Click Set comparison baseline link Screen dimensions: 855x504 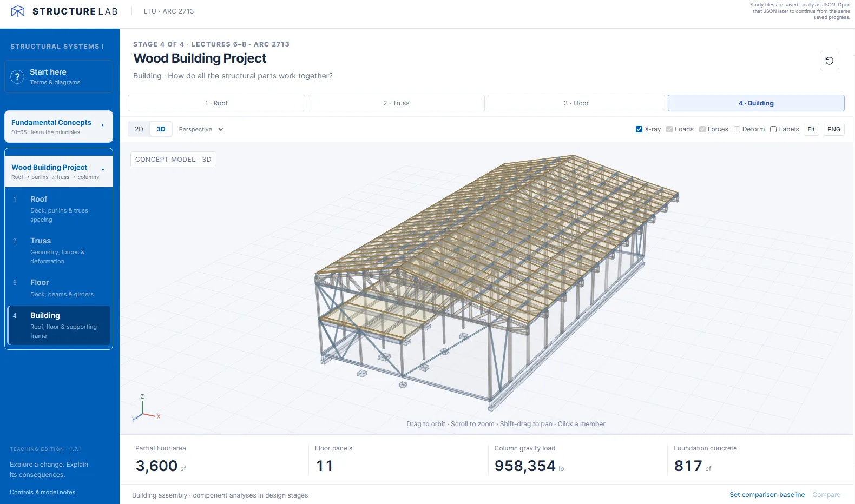[x=767, y=495]
